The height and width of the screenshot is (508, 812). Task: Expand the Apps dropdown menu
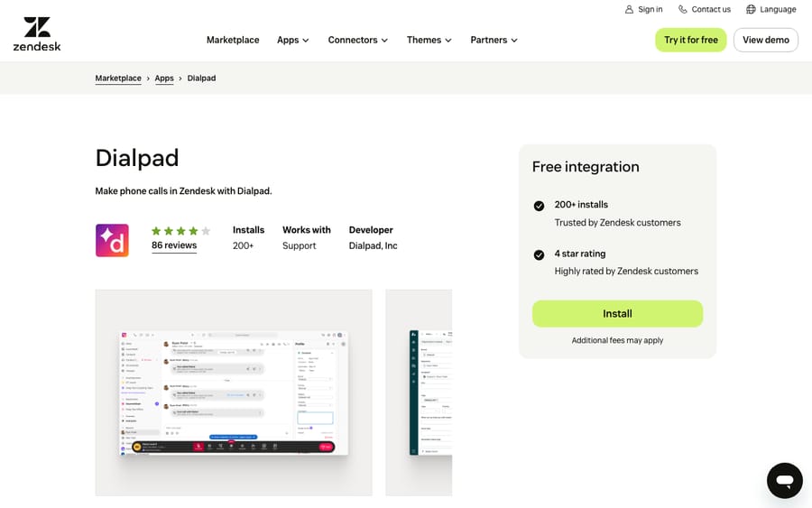pyautogui.click(x=292, y=40)
